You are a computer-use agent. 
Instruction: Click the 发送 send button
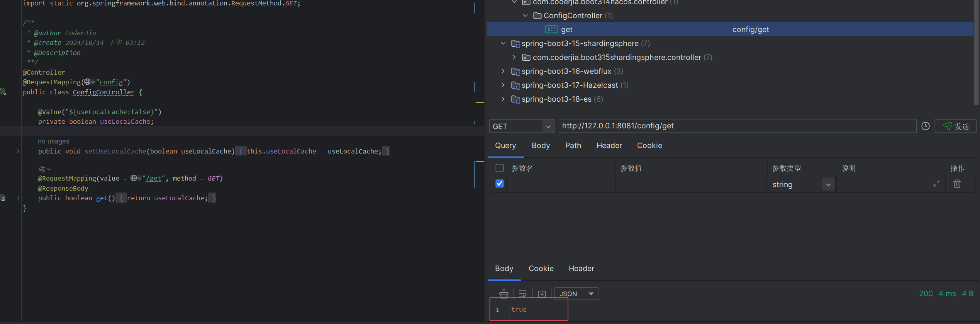coord(955,126)
